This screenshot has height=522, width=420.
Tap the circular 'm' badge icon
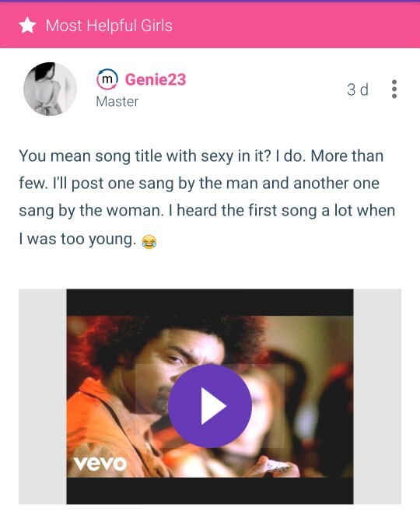pyautogui.click(x=107, y=79)
